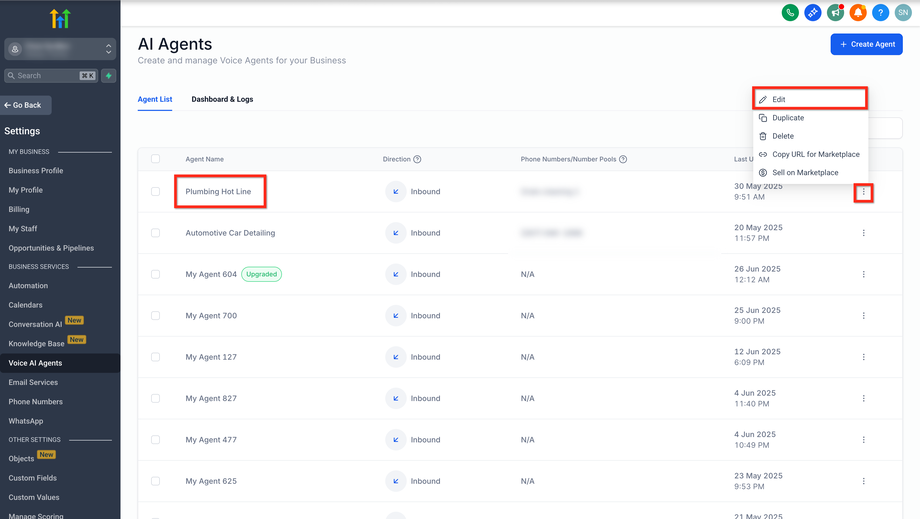Switch to the Dashboard & Logs tab
The image size is (920, 519).
[222, 99]
